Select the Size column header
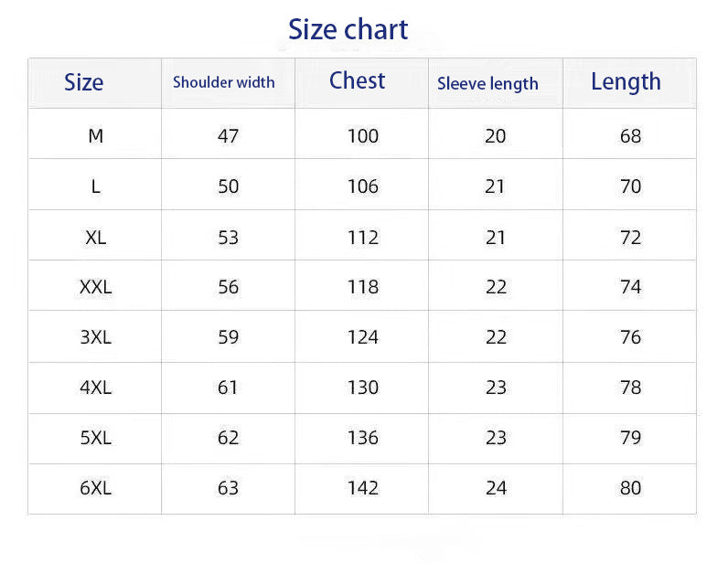Viewport: 728px width, 563px height. point(83,82)
